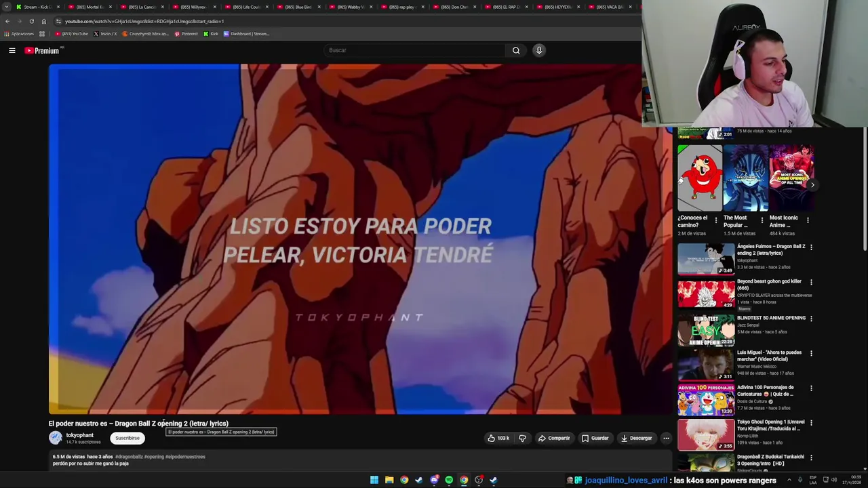Reload the page with refresh icon
The width and height of the screenshot is (868, 488).
pyautogui.click(x=31, y=21)
